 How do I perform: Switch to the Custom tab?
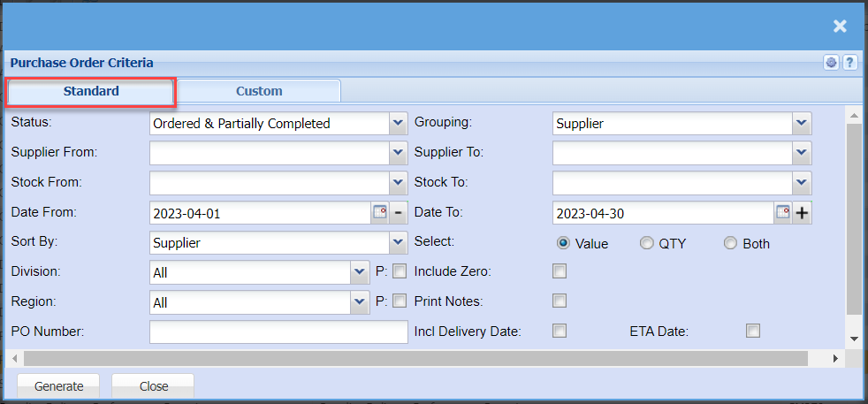[x=259, y=91]
